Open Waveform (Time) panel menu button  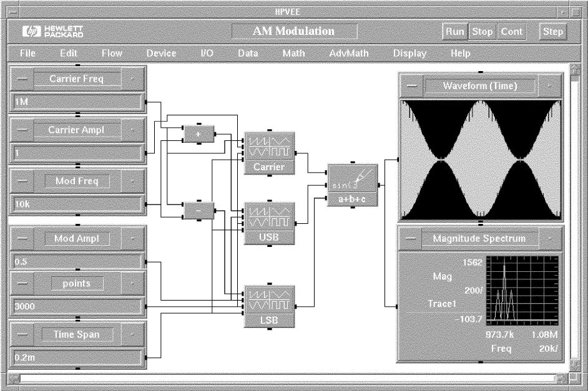(x=411, y=86)
